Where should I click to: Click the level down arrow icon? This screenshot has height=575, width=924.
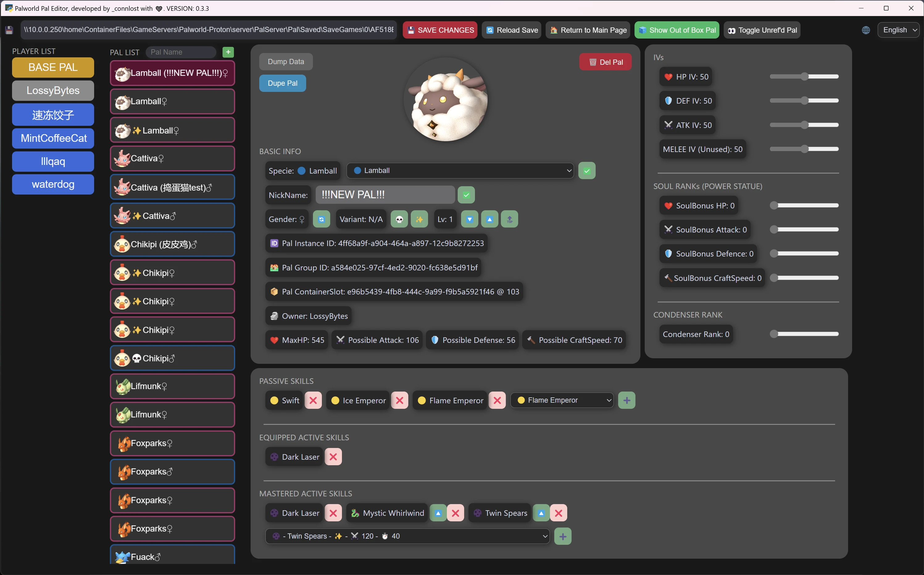coord(470,220)
